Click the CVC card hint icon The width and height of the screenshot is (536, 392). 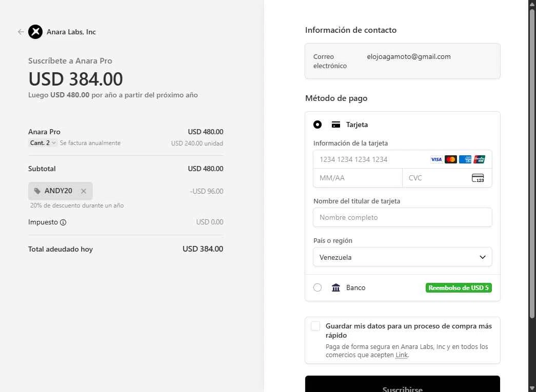coord(478,178)
